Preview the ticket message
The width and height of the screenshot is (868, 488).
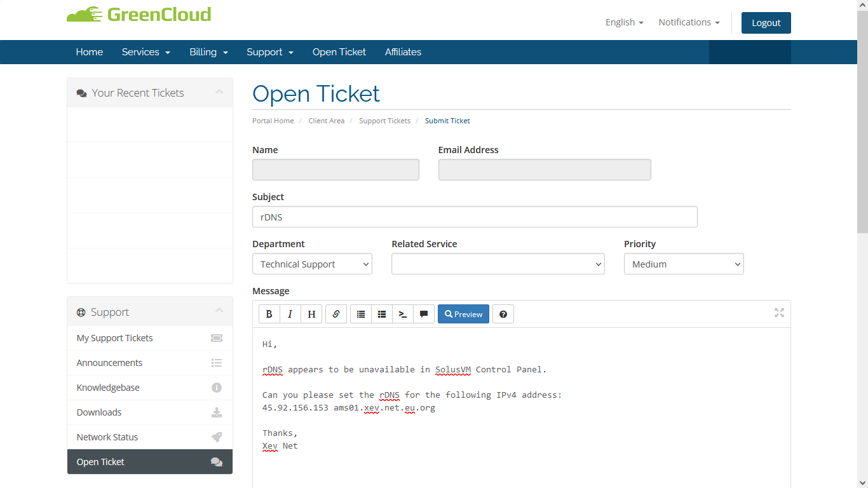(x=463, y=314)
